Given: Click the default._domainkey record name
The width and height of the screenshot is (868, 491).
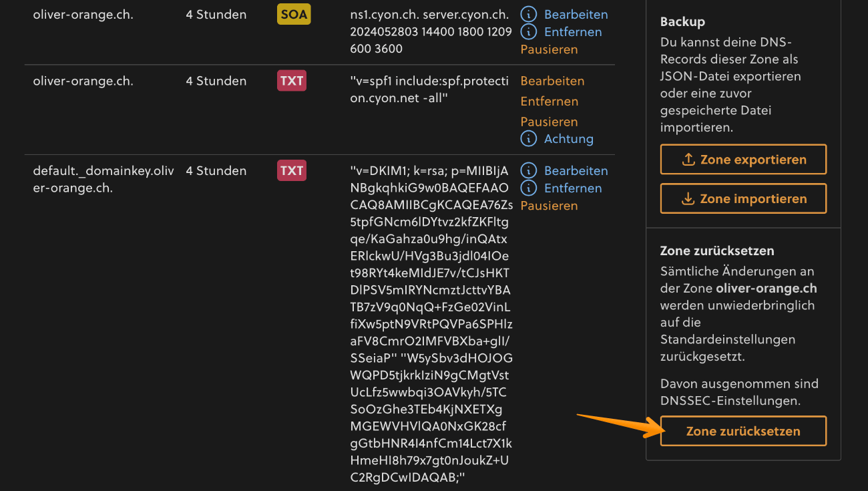Looking at the screenshot, I should coord(103,179).
